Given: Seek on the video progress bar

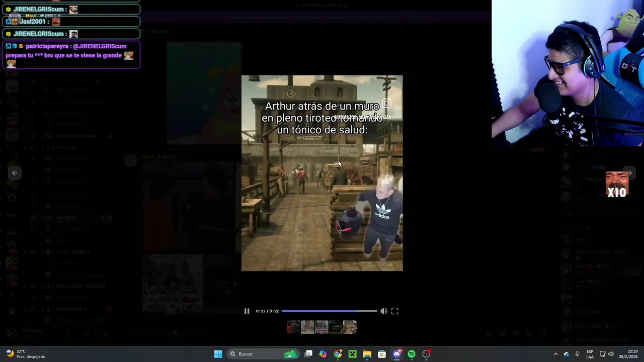Looking at the screenshot, I should pos(329,311).
